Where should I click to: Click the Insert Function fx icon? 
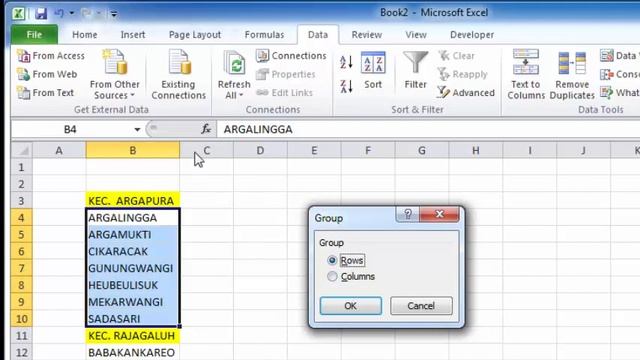coord(206,129)
